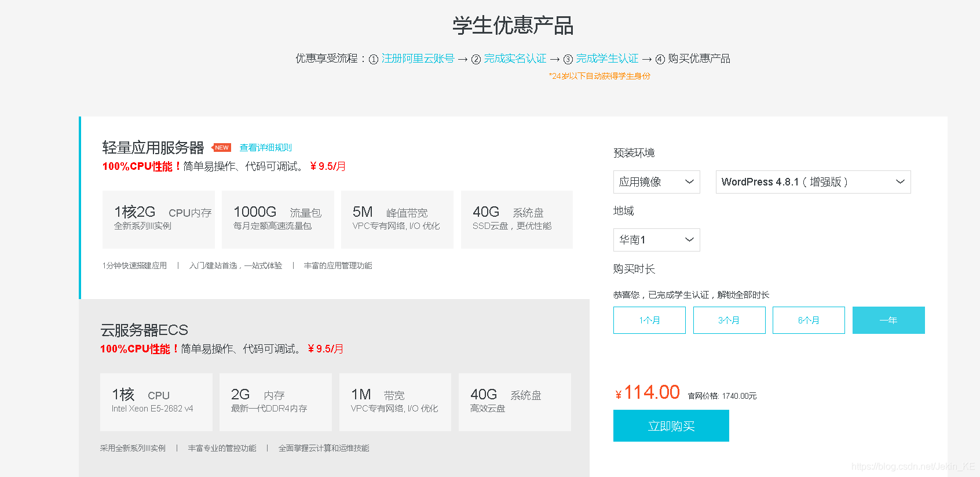
Task: Click the 立即购买 buy now button
Action: (671, 426)
